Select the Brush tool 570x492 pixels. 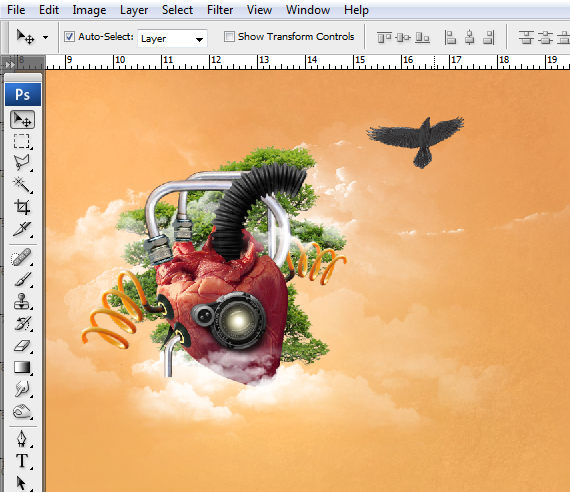click(x=22, y=279)
